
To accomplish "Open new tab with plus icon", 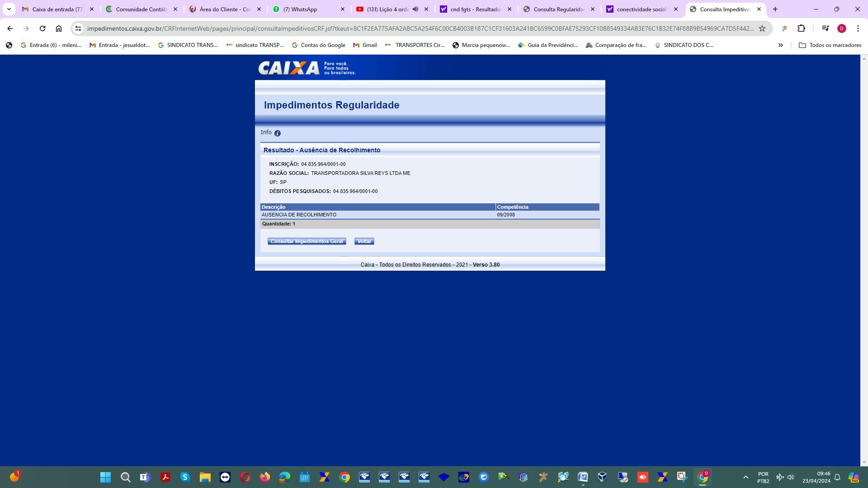I will [x=775, y=9].
